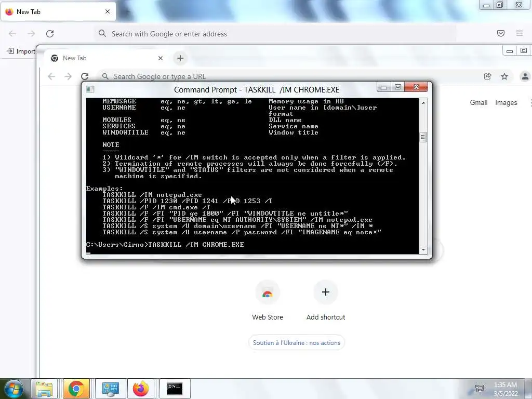Screen dimensions: 532x399
Task: Click WINDOWTITLE filter row in console
Action: [210, 132]
